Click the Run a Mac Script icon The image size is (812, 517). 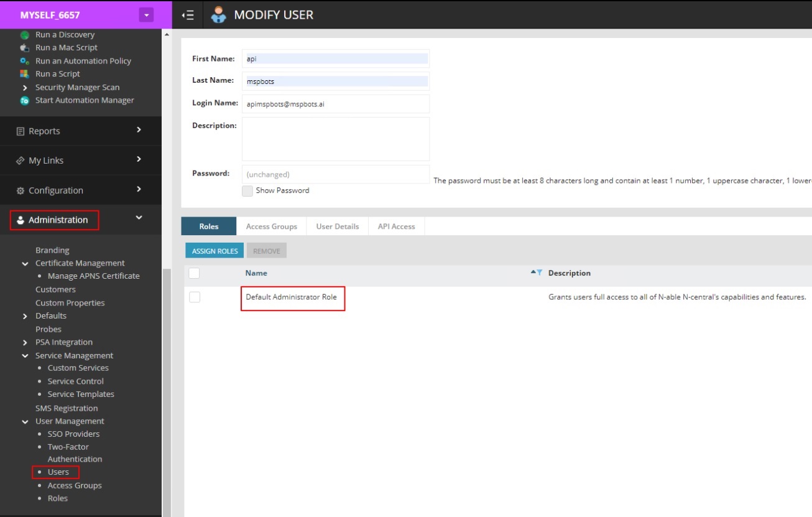pos(25,48)
